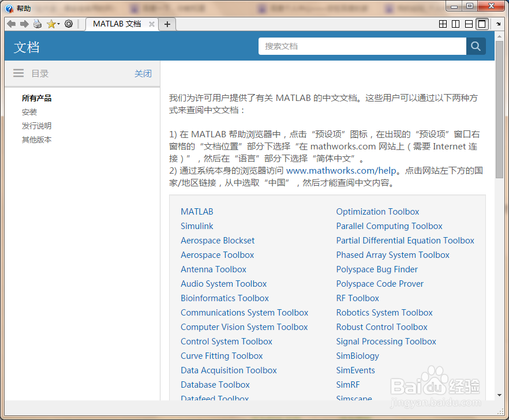Open 安装 in the sidebar
This screenshot has width=509, height=420.
click(x=29, y=112)
